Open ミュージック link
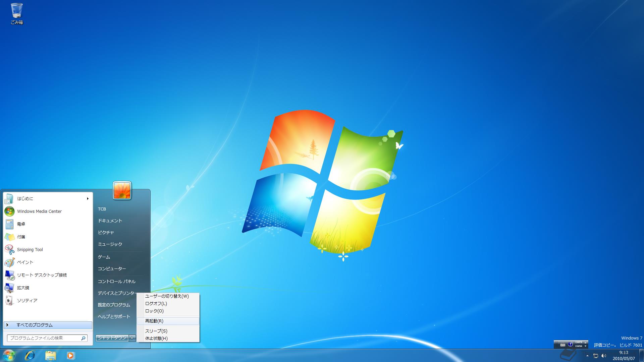Image resolution: width=644 pixels, height=362 pixels. pyautogui.click(x=110, y=244)
